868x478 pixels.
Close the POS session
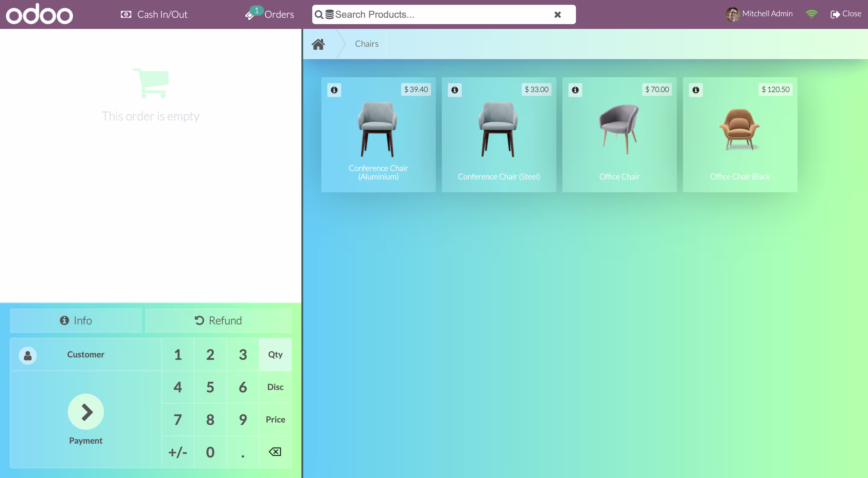[x=846, y=14]
